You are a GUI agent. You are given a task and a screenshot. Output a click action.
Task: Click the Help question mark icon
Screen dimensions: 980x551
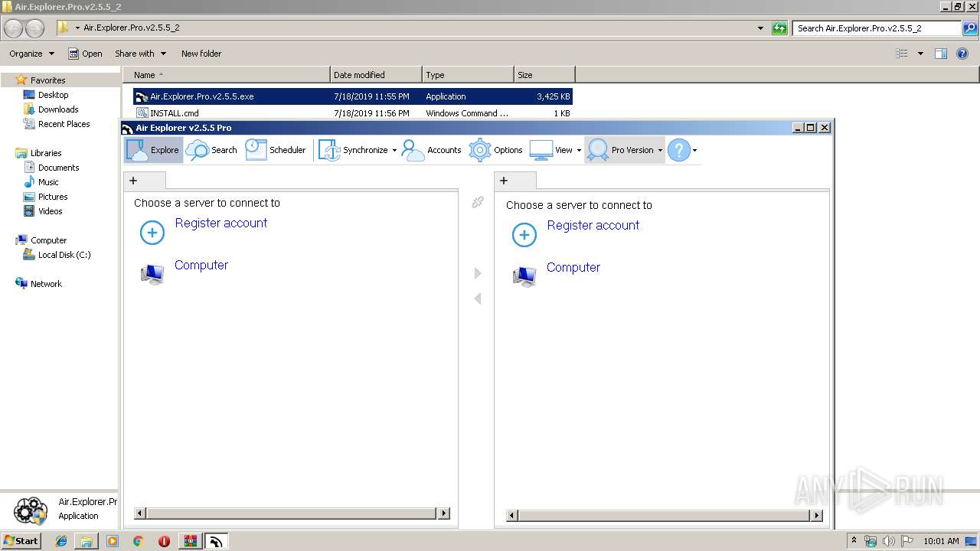point(678,150)
